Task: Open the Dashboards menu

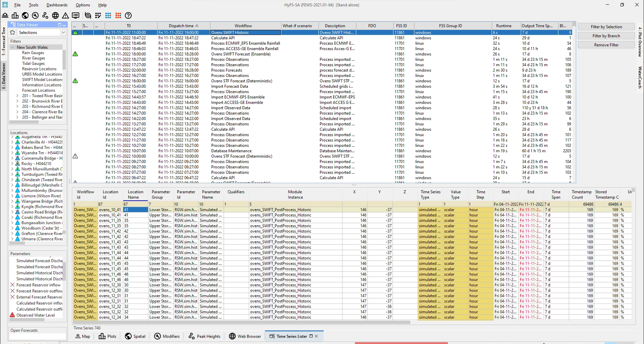Action: click(57, 5)
